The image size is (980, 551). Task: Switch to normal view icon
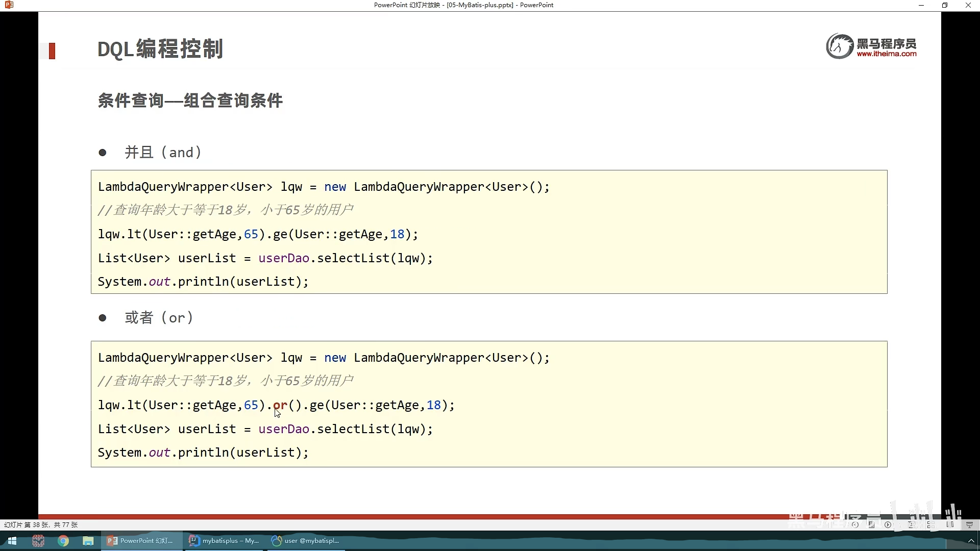pos(911,524)
